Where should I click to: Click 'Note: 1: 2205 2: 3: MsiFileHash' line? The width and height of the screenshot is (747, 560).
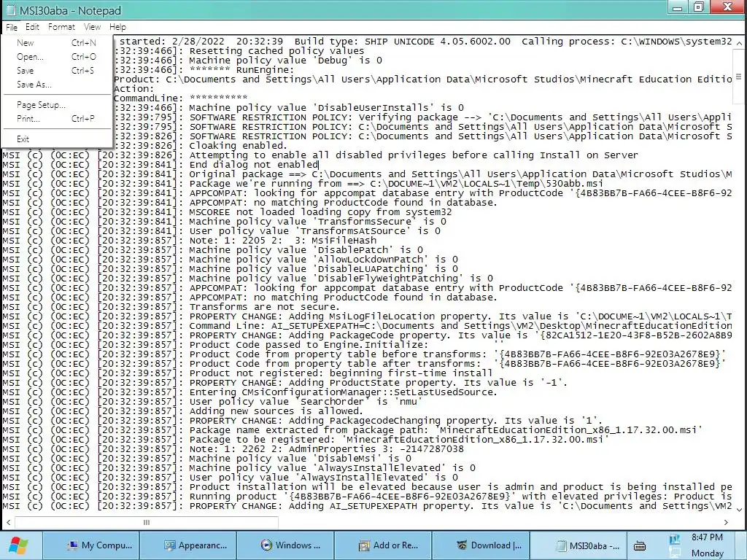click(283, 241)
